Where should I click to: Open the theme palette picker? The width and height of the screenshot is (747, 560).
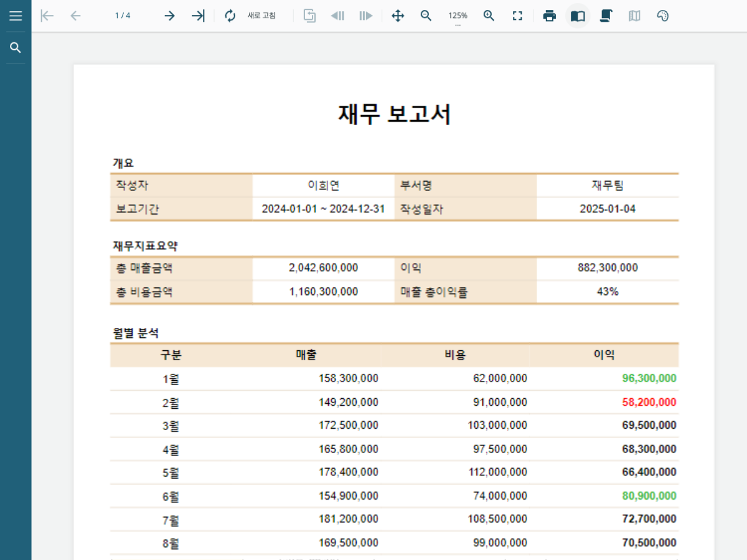point(663,16)
